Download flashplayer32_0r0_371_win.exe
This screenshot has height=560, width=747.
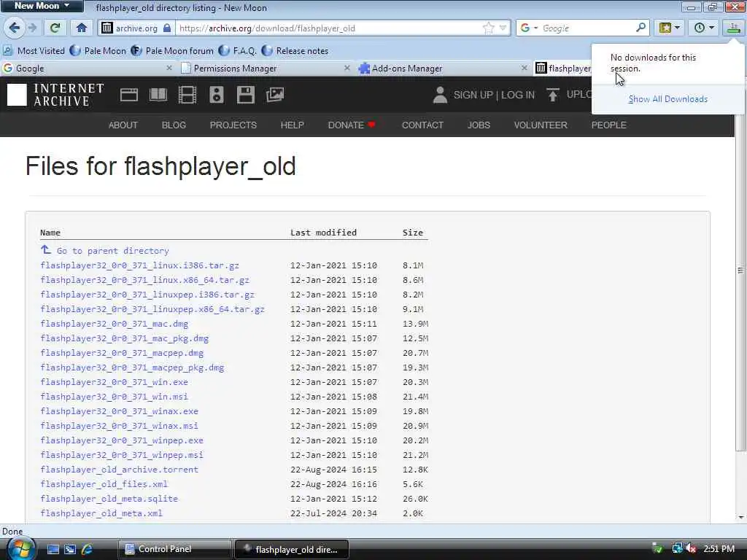pos(115,382)
